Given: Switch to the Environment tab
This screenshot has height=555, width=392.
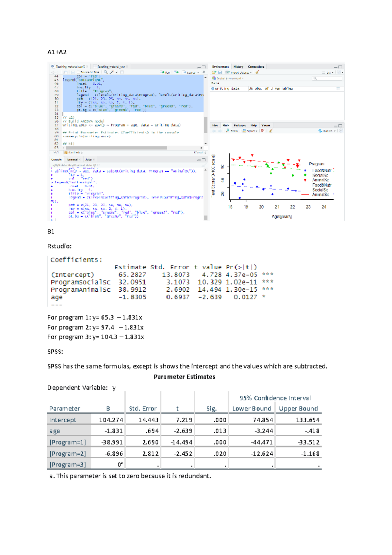Looking at the screenshot, I should tap(220, 67).
